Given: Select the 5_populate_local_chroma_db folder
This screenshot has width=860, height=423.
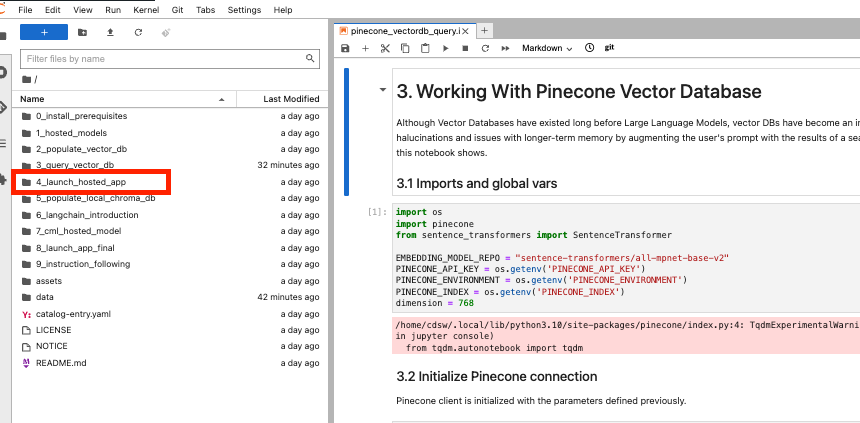Looking at the screenshot, I should coord(170,198).
